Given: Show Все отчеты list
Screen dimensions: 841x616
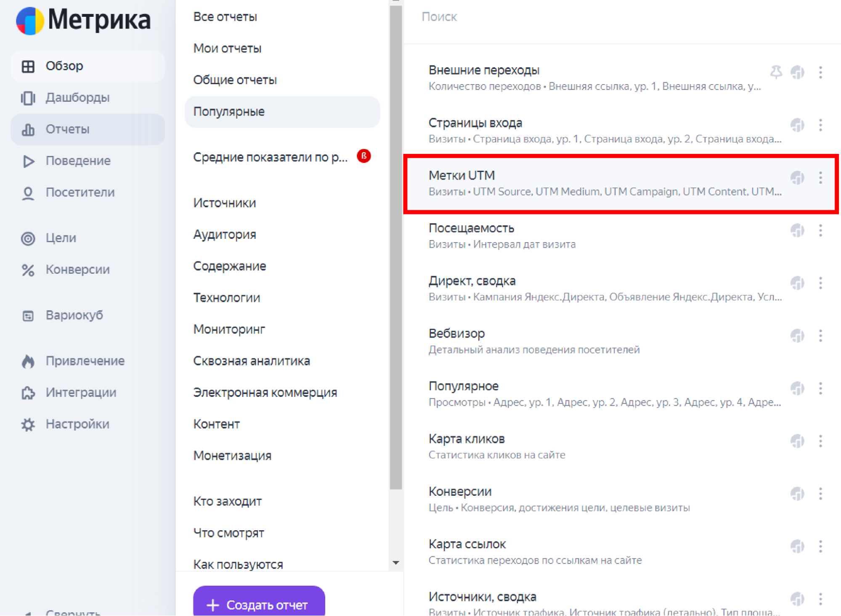Looking at the screenshot, I should 225,17.
